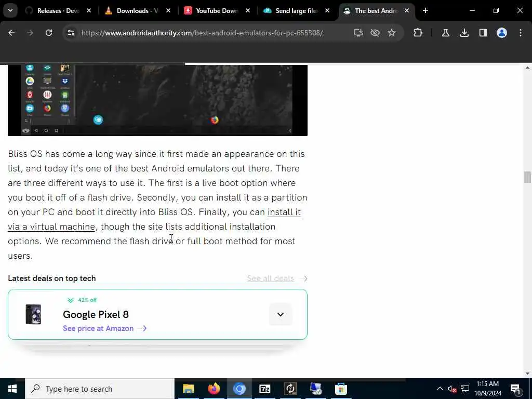Expand the tab search dropdown arrow
532x399 pixels.
point(10,10)
